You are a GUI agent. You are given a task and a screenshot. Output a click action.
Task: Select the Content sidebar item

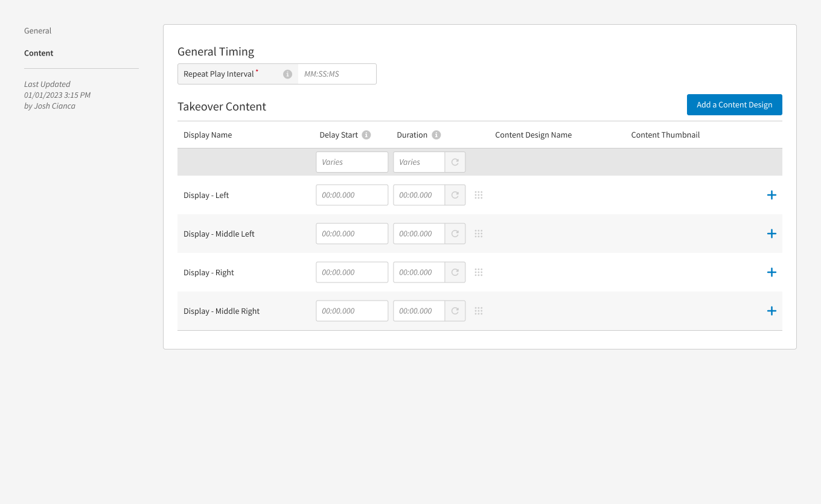(x=39, y=53)
